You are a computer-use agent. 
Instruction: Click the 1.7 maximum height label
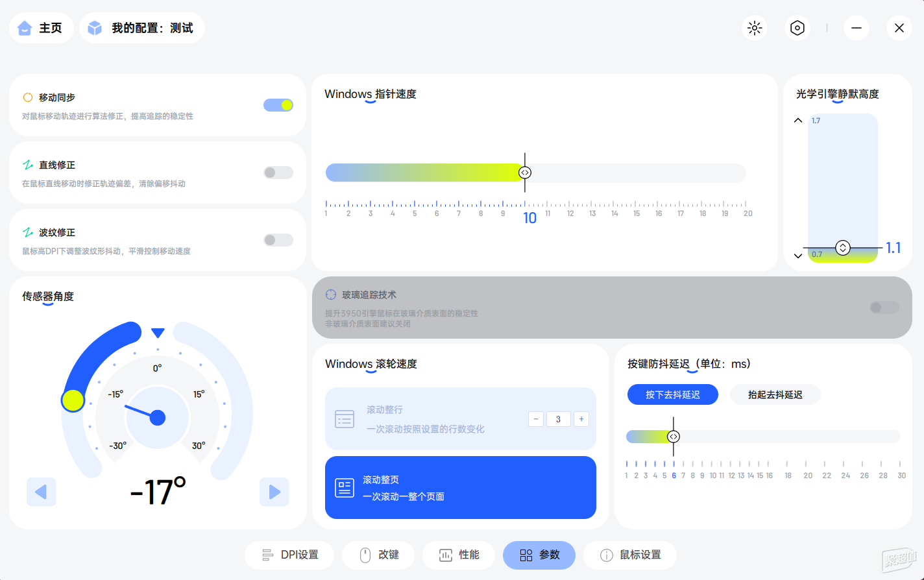pyautogui.click(x=816, y=121)
